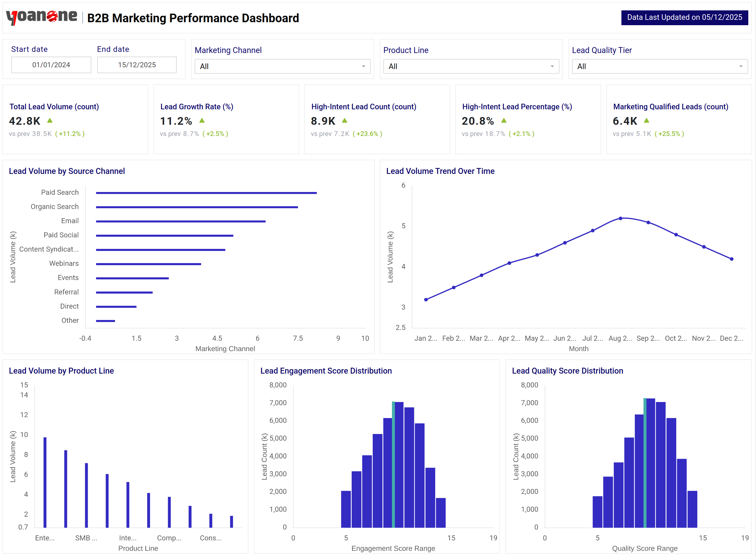Click the Aug data point on the trend line
This screenshot has width=756, height=557.
click(620, 218)
